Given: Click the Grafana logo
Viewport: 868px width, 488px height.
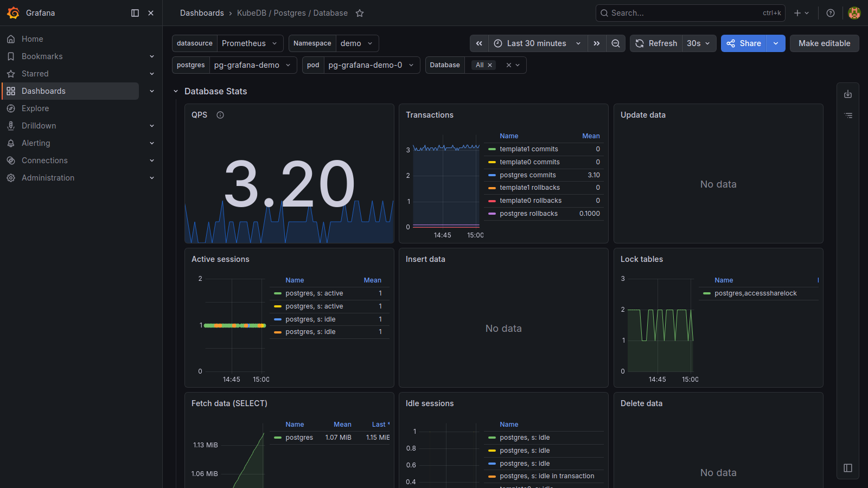Looking at the screenshot, I should (14, 13).
